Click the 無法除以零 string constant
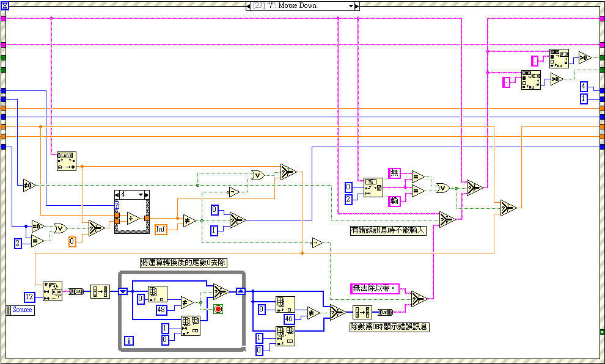Screen dimensions: 605x364 click(374, 288)
